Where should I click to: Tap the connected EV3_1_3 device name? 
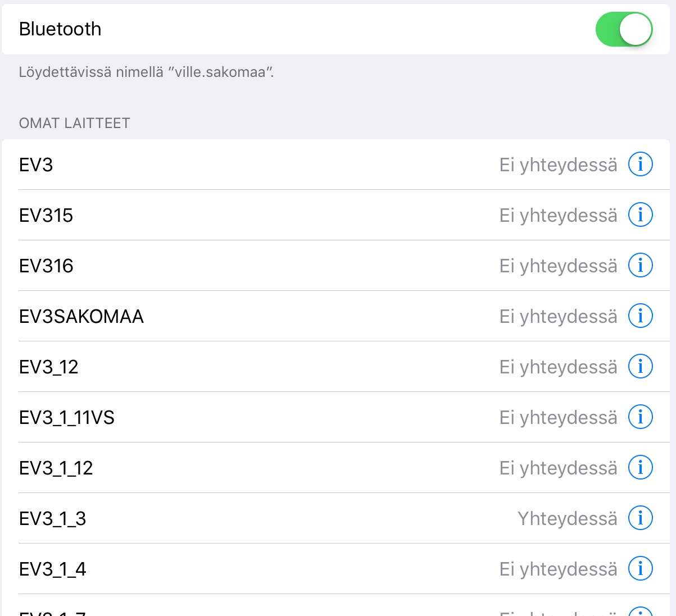[53, 519]
